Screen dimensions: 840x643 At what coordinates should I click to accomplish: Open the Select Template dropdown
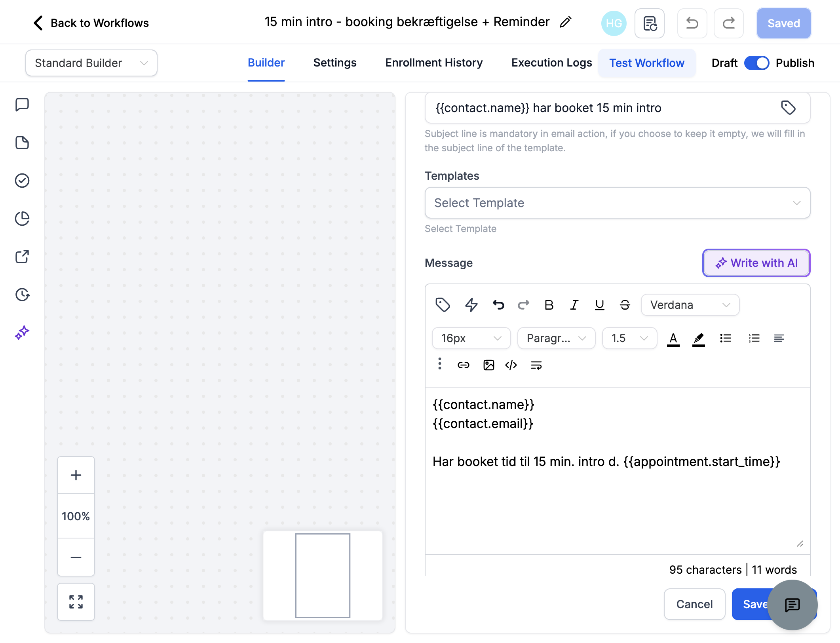618,203
